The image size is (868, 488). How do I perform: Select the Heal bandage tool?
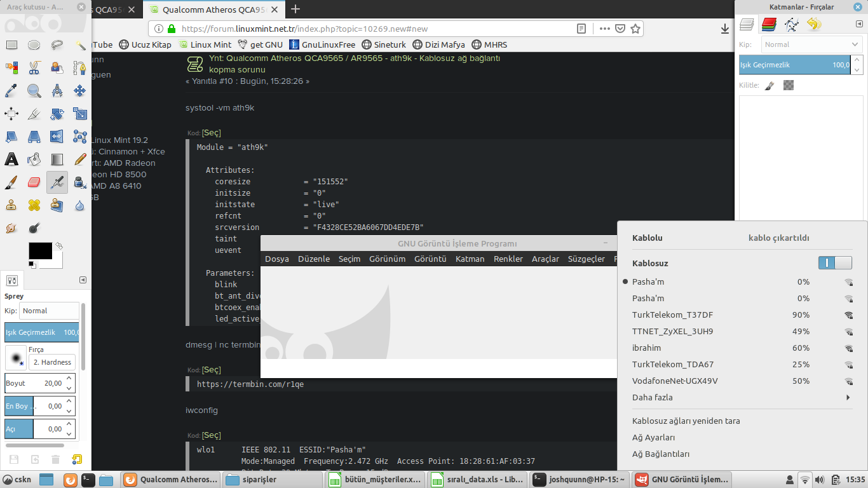(x=34, y=205)
